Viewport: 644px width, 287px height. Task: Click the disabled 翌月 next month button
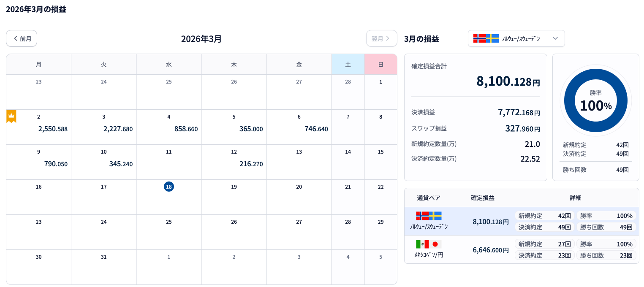point(381,38)
